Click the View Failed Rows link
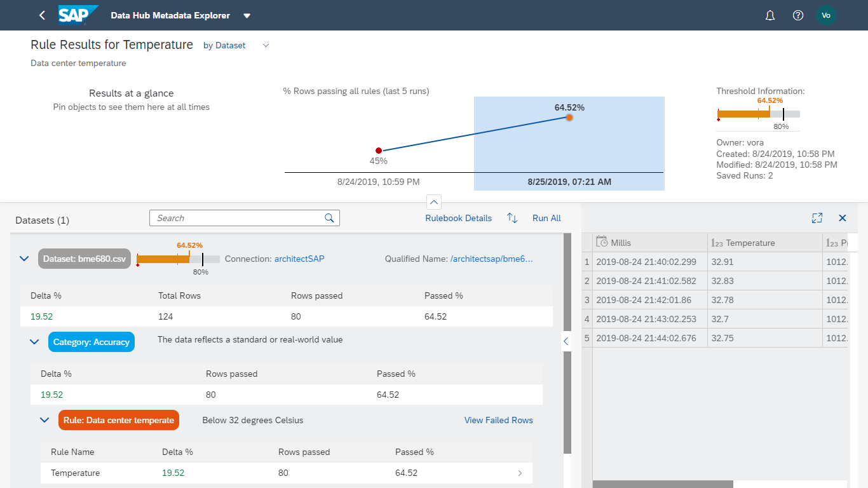 coord(498,420)
